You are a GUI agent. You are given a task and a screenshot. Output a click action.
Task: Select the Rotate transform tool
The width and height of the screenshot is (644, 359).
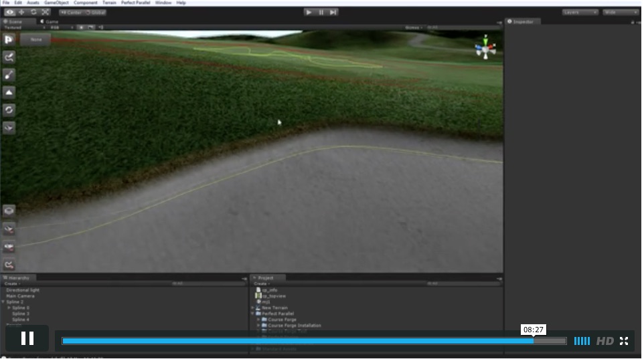click(x=33, y=12)
